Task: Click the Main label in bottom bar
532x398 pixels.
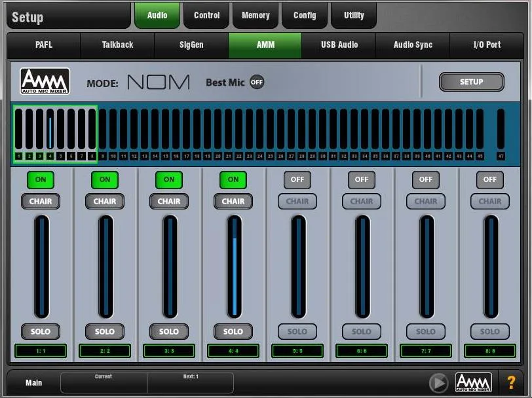Action: click(x=33, y=383)
